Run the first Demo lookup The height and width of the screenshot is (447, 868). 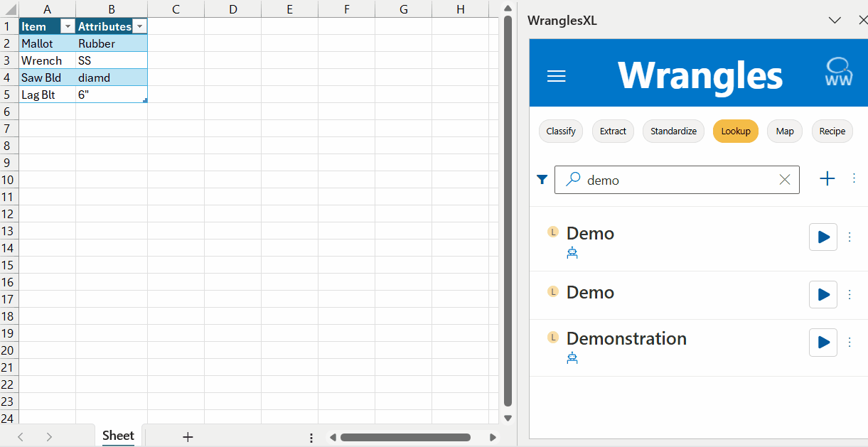click(823, 237)
